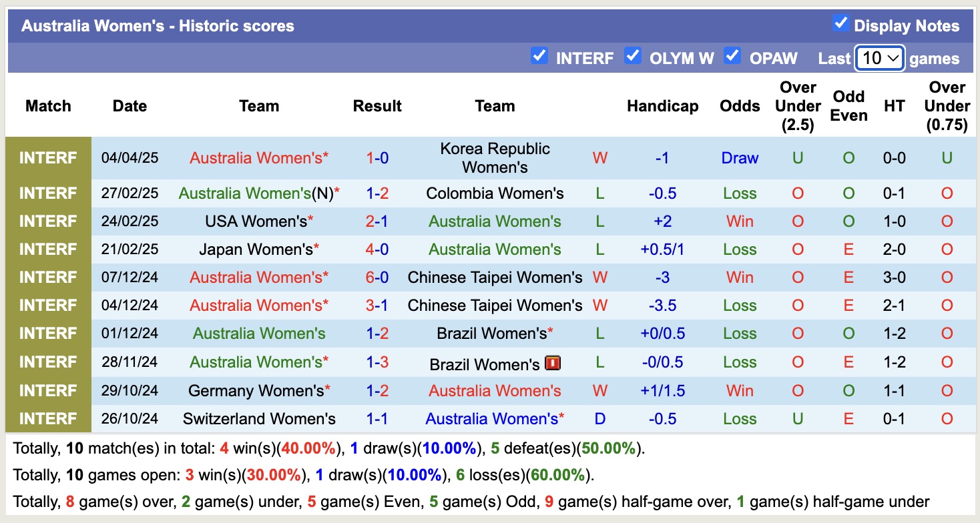
Task: Click the Switzerland Women's team name
Action: 259,419
